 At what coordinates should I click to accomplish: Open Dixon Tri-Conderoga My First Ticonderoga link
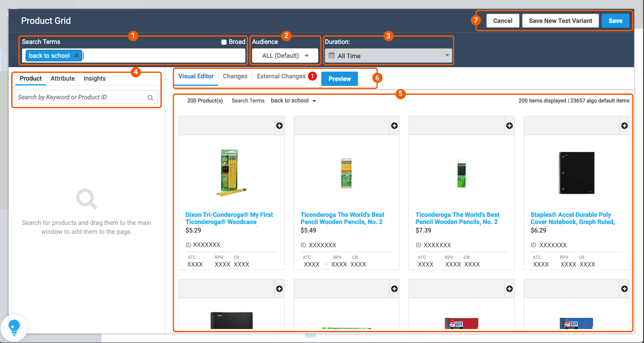coord(229,218)
